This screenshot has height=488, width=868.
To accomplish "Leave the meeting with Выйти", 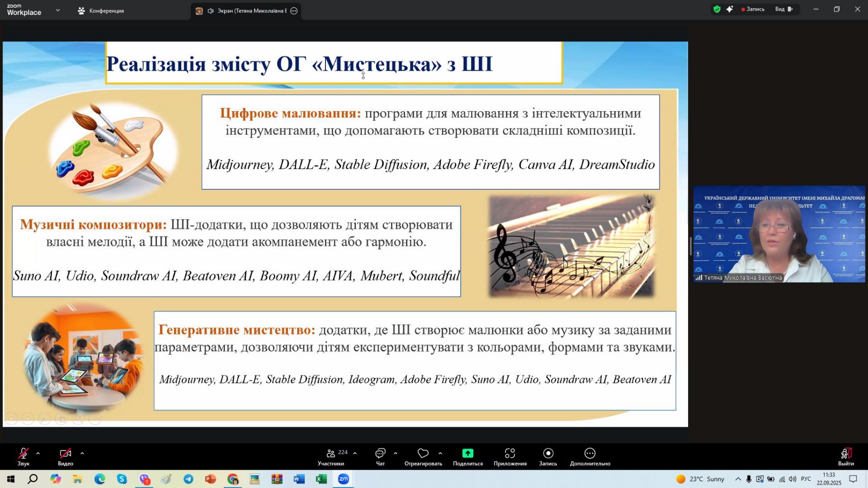I will (x=846, y=456).
